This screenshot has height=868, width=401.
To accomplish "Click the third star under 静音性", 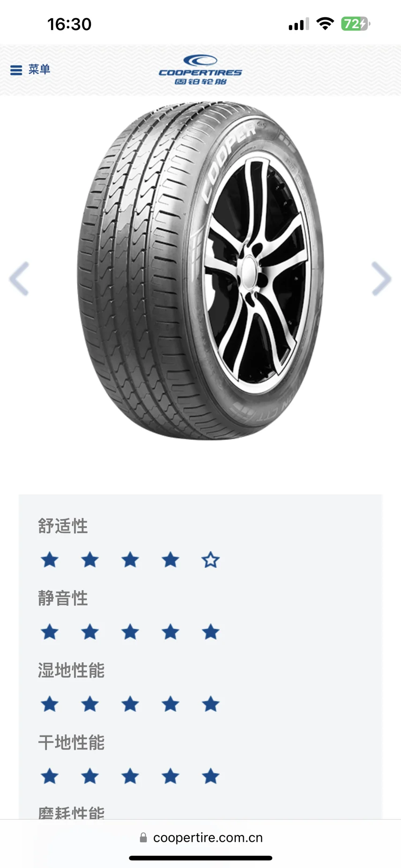I will click(130, 632).
